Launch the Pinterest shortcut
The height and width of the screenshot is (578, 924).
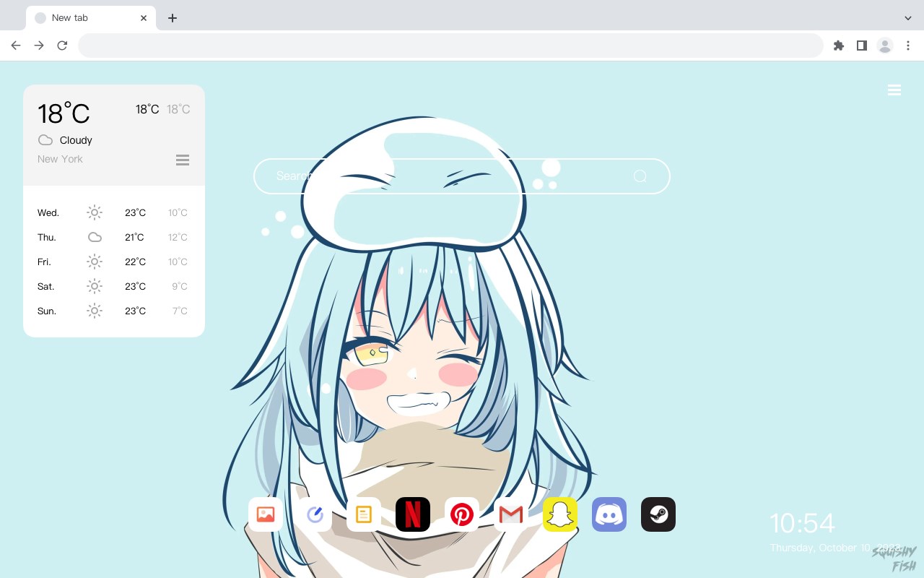462,514
